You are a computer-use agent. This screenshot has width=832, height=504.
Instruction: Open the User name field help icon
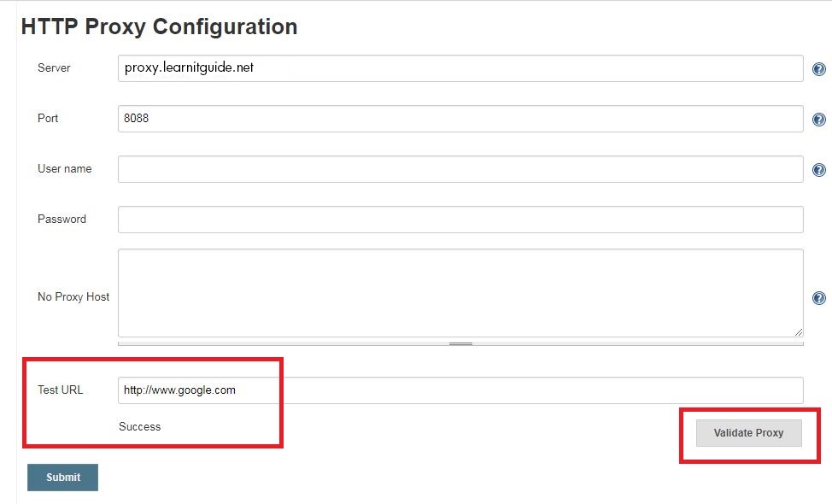tap(819, 169)
